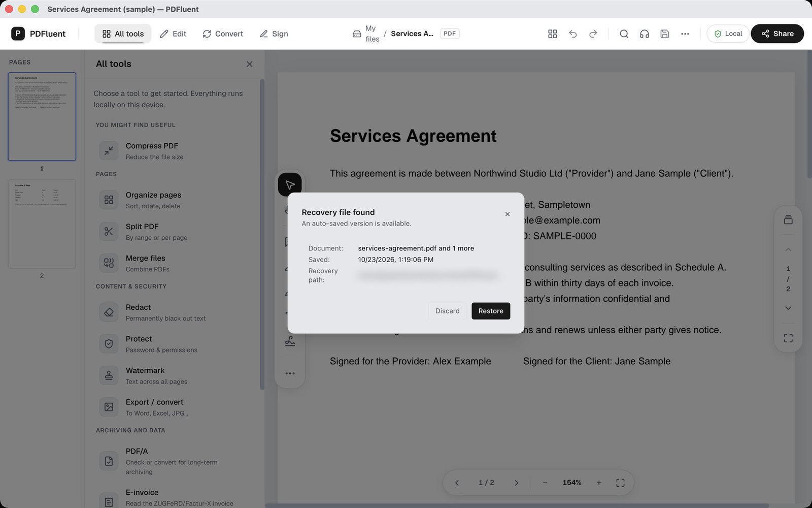Switch to the Edit tab
This screenshot has width=812, height=508.
[x=173, y=34]
